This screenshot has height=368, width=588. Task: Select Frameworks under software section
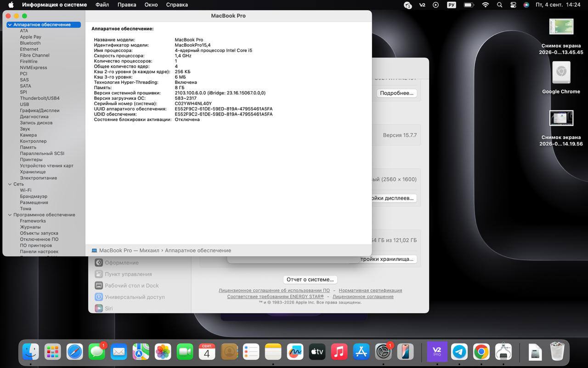point(33,221)
